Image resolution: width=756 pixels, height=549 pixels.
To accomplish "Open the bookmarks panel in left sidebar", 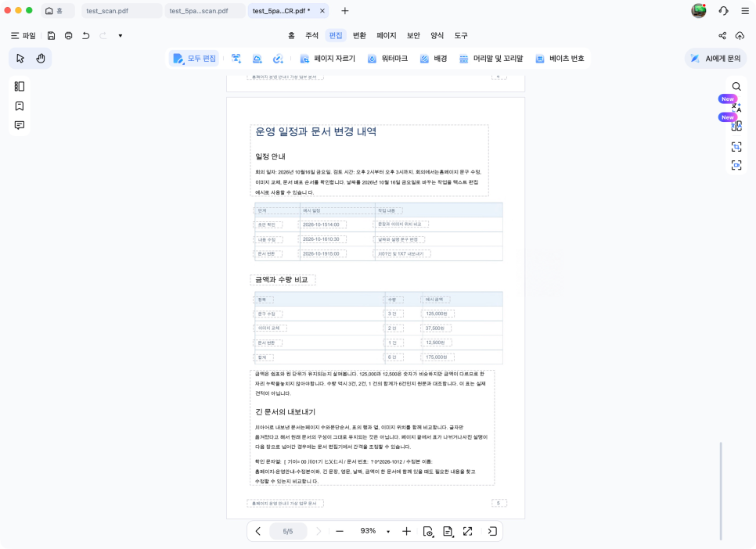I will 20,106.
